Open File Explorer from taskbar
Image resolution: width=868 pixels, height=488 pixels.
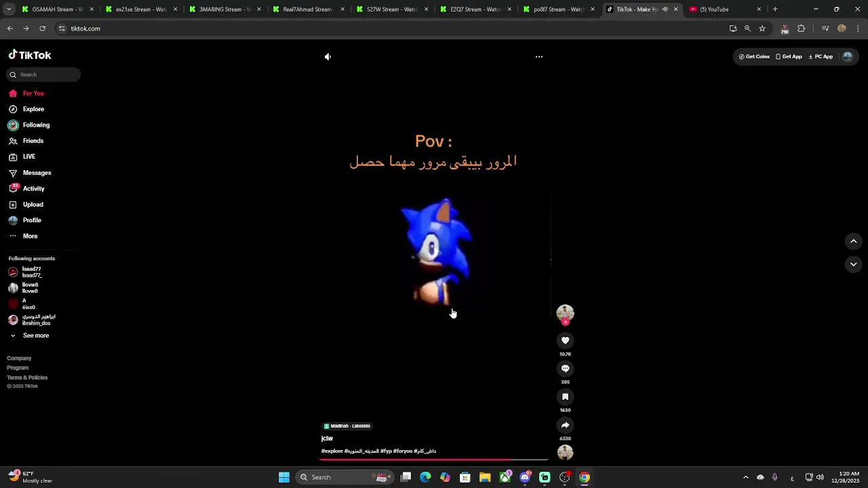coord(485,477)
